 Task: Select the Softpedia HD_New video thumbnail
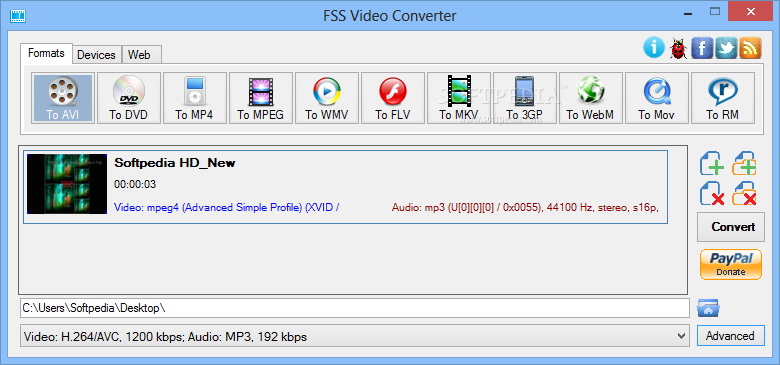(x=67, y=184)
